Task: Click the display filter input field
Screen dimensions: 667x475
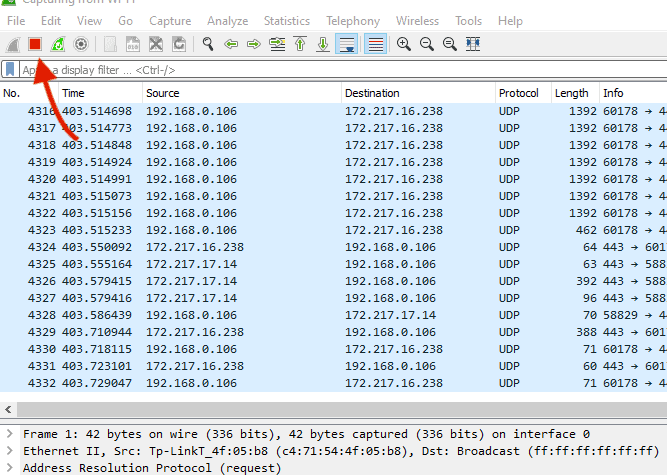Action: [343, 70]
